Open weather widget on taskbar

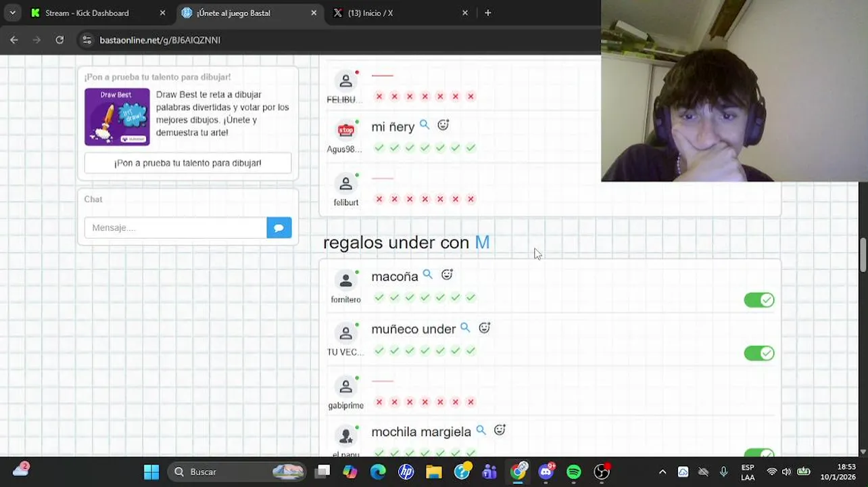(21, 470)
